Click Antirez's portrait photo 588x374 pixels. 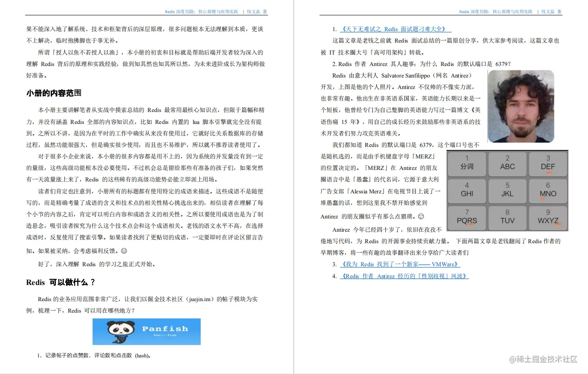[x=521, y=106]
